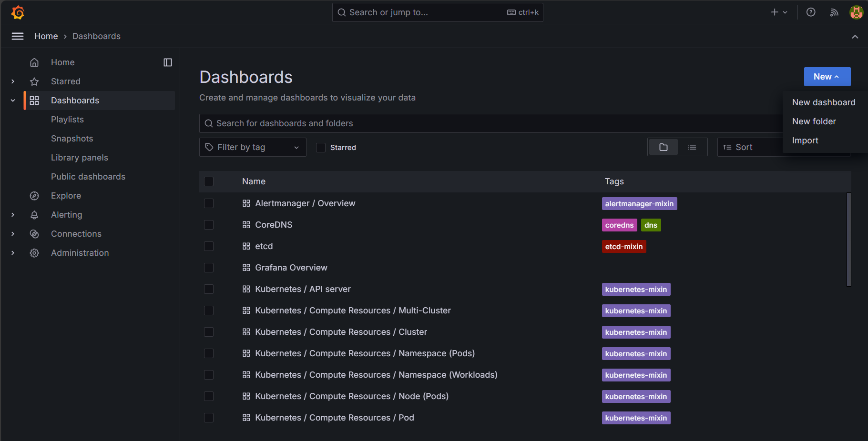Click the Dashboards grid icon in sidebar
868x441 pixels.
click(x=34, y=100)
